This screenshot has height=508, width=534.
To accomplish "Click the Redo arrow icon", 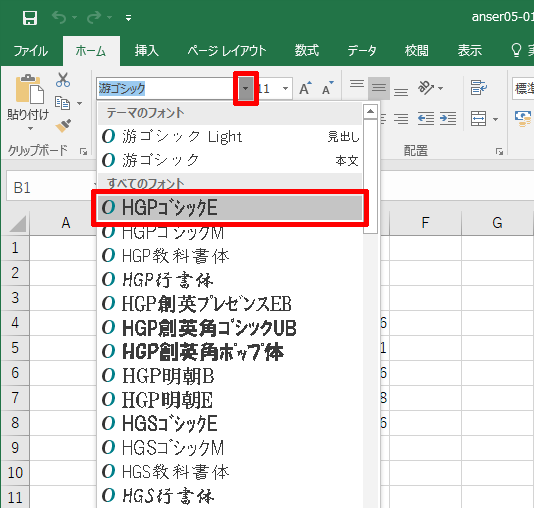I will [x=94, y=17].
